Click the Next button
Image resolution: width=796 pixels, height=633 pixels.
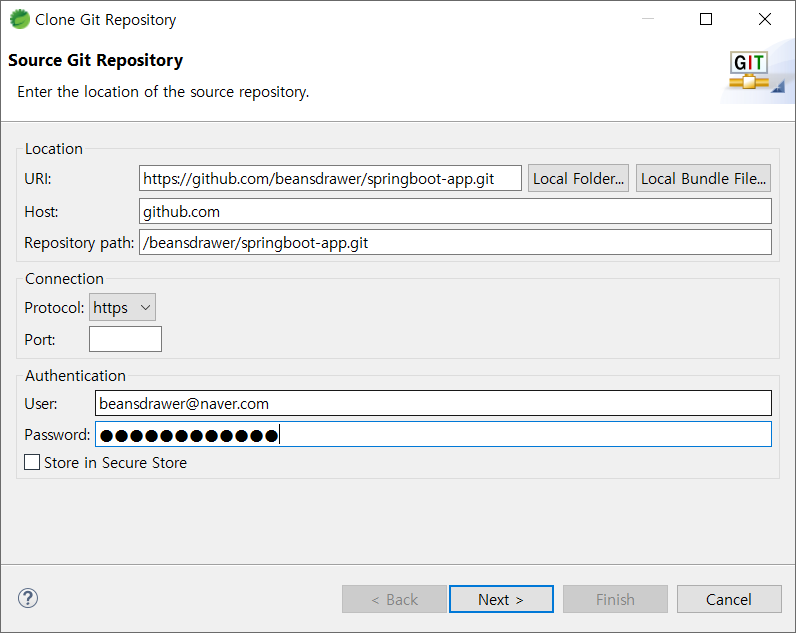[501, 599]
